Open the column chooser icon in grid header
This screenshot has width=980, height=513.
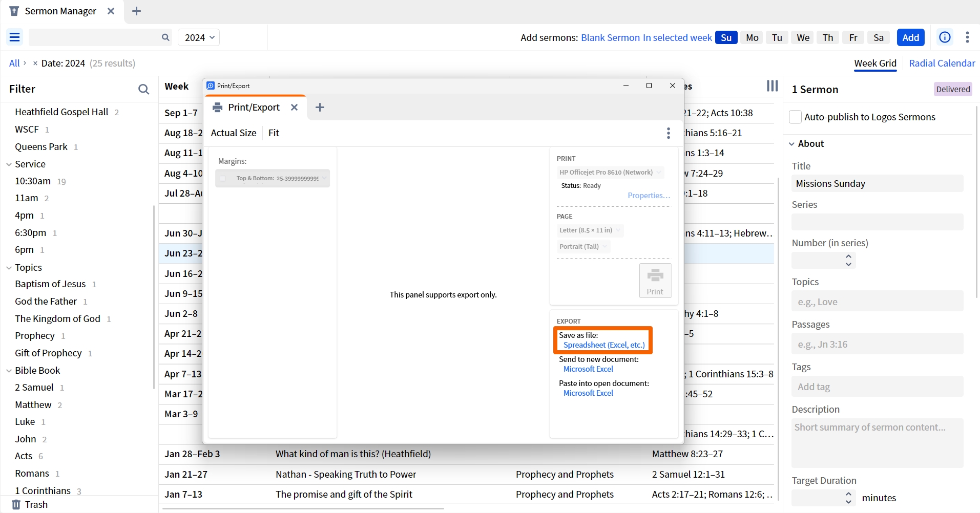tap(772, 86)
